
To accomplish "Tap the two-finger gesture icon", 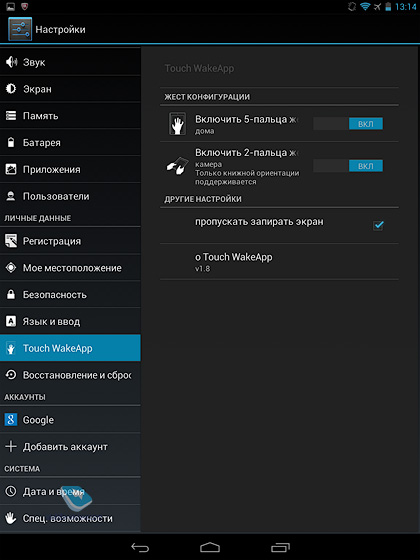I will [177, 165].
